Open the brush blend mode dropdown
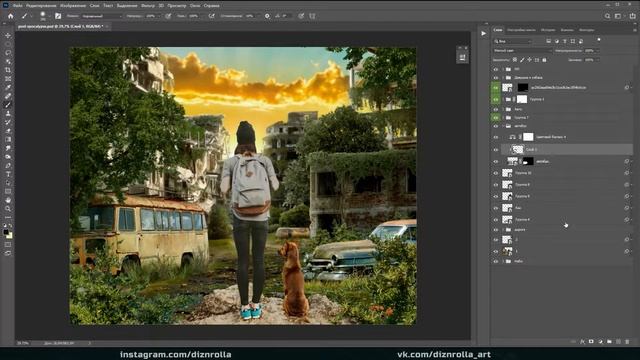The image size is (640, 360). click(101, 16)
